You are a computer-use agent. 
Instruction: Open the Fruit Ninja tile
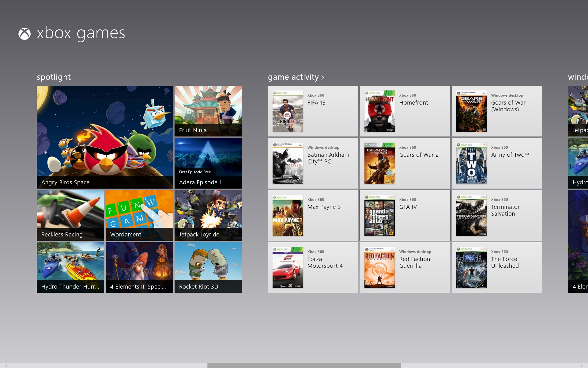click(208, 111)
